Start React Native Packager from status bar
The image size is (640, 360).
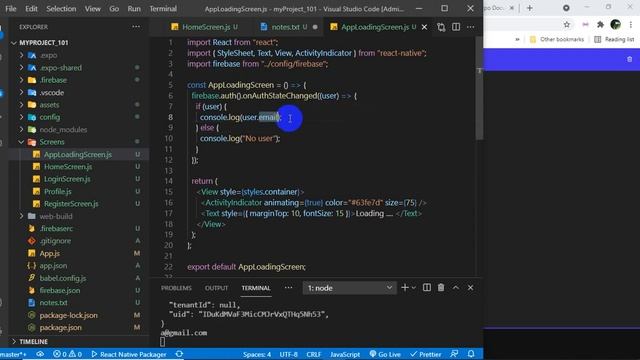click(x=129, y=354)
